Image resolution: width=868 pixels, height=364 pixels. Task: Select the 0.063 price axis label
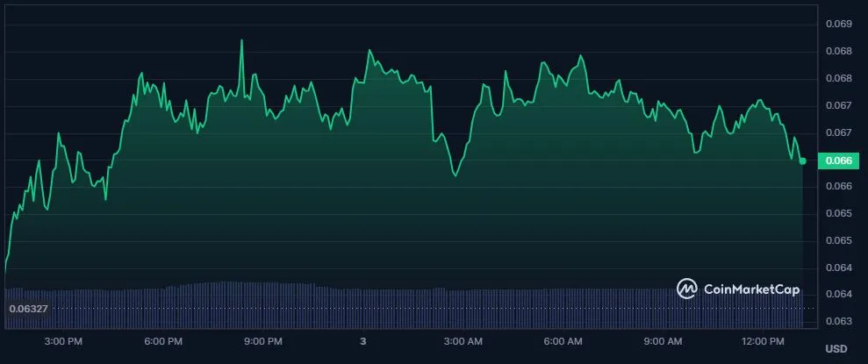[x=839, y=321]
